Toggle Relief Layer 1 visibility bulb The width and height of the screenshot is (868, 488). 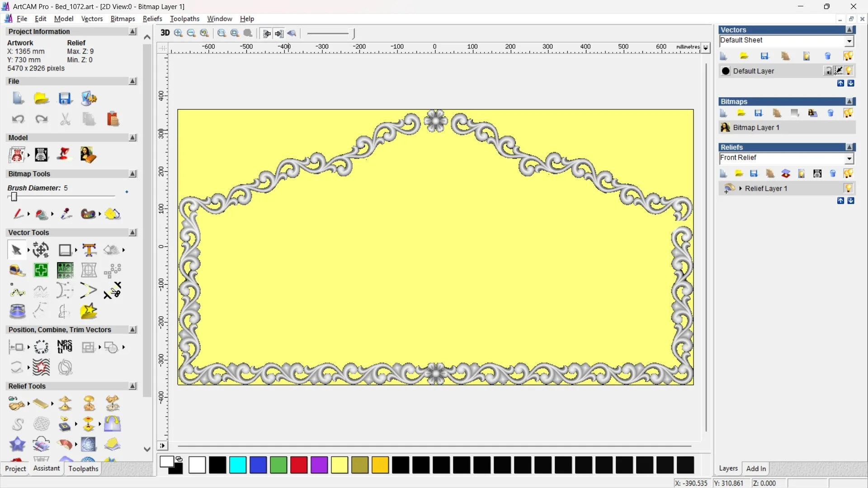(848, 188)
